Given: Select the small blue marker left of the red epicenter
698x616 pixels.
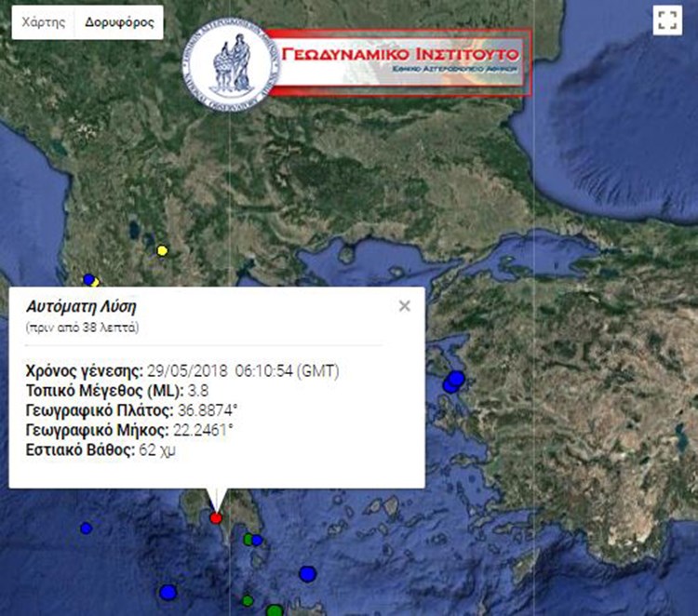Looking at the screenshot, I should click(87, 528).
